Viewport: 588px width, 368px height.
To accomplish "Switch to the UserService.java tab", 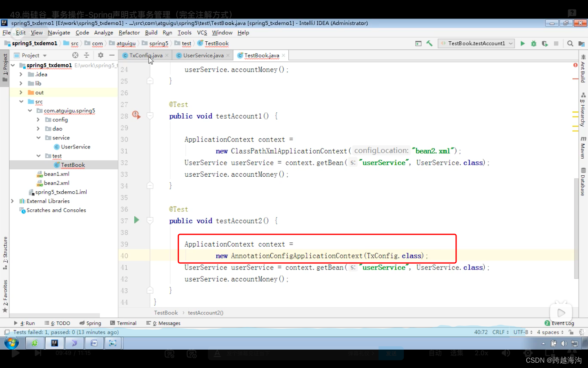I will [x=203, y=56].
